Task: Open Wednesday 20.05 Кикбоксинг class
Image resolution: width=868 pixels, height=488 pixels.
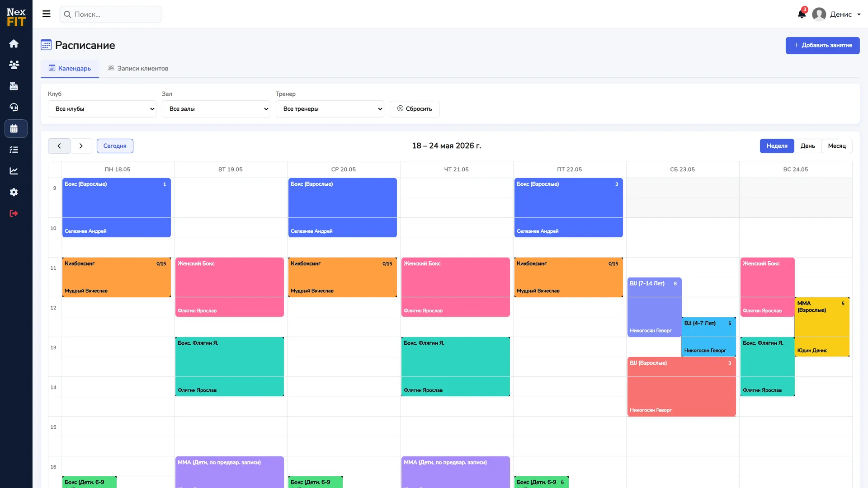Action: point(343,277)
